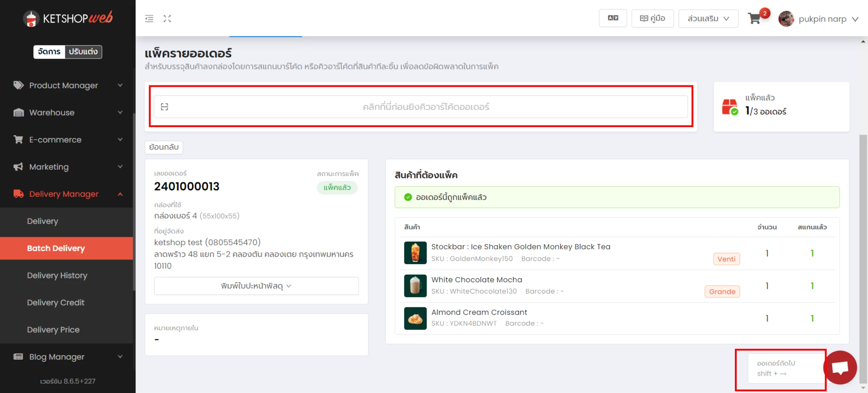Click the ย้อนกลับ back button
This screenshot has width=868, height=393.
pos(164,147)
